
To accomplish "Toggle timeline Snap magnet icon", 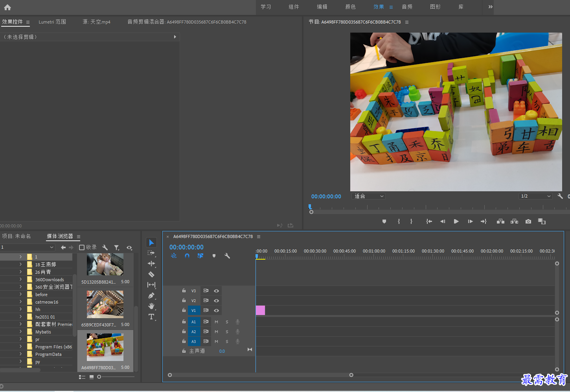I will pyautogui.click(x=187, y=256).
